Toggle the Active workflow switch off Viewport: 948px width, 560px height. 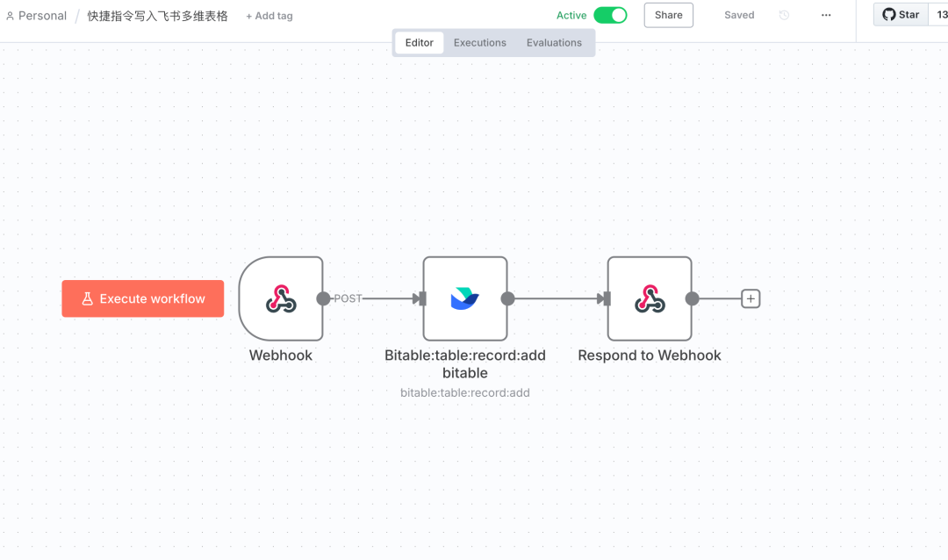pos(611,15)
